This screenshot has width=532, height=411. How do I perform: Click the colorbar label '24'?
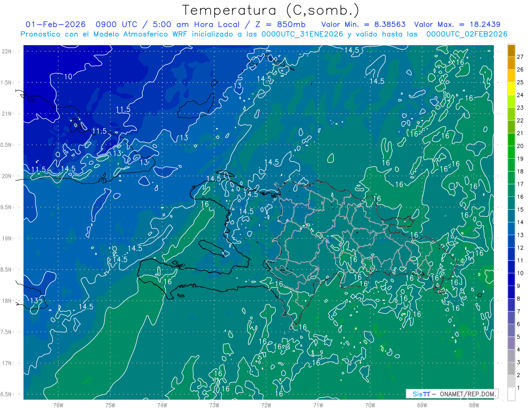(520, 95)
